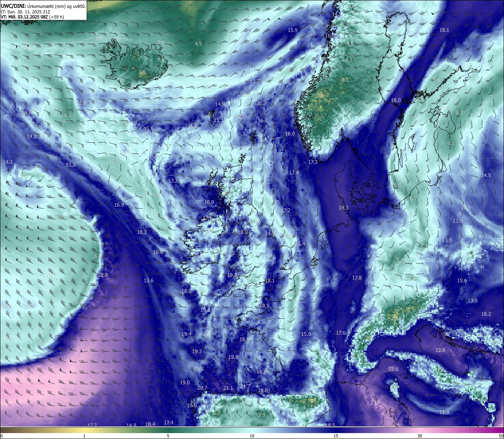Select the 15.1 value label
Image resolution: width=504 pixels, height=439 pixels.
click(219, 120)
